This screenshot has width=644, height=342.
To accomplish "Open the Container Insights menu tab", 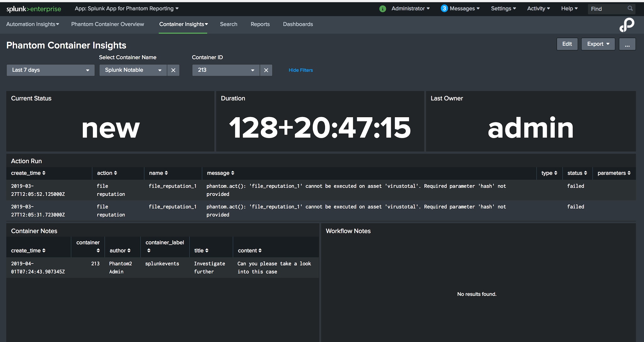I will tap(183, 24).
